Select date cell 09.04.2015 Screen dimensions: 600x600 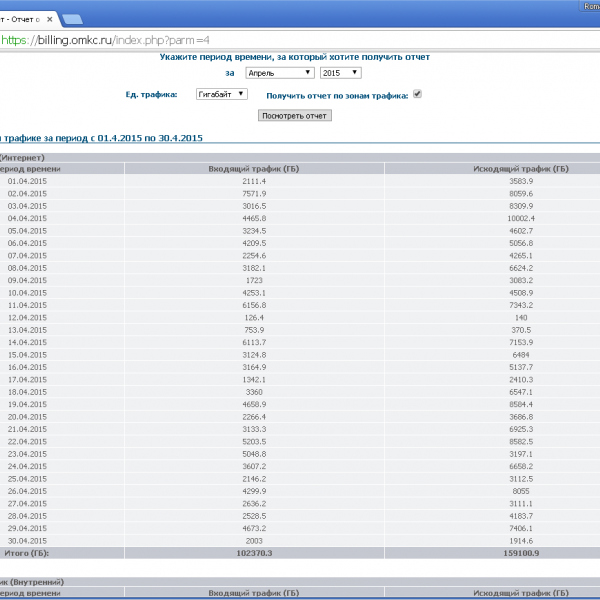tap(27, 280)
